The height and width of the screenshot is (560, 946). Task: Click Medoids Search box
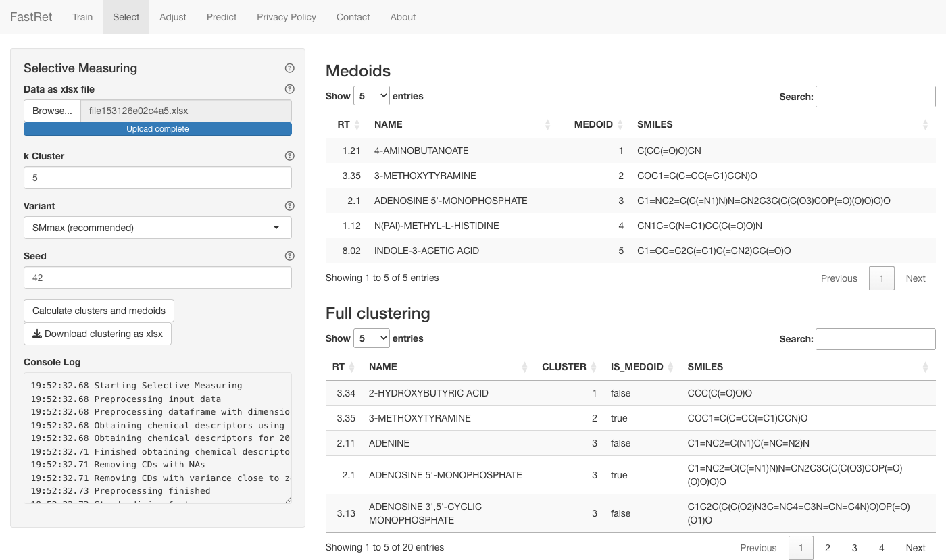pyautogui.click(x=875, y=97)
